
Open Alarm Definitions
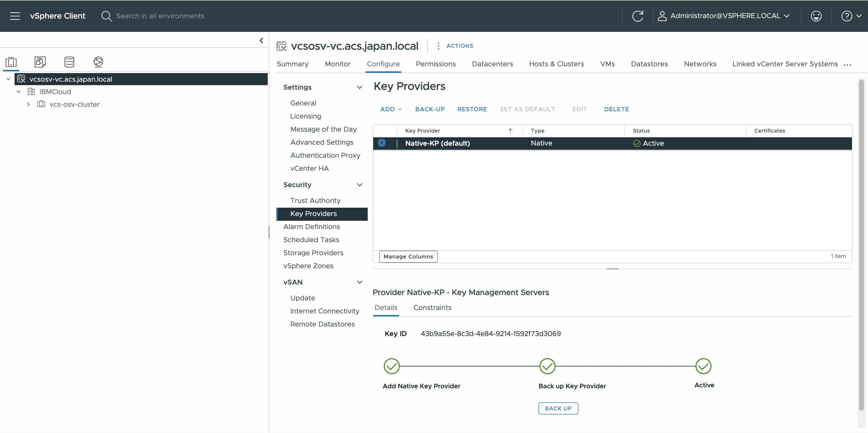click(311, 227)
